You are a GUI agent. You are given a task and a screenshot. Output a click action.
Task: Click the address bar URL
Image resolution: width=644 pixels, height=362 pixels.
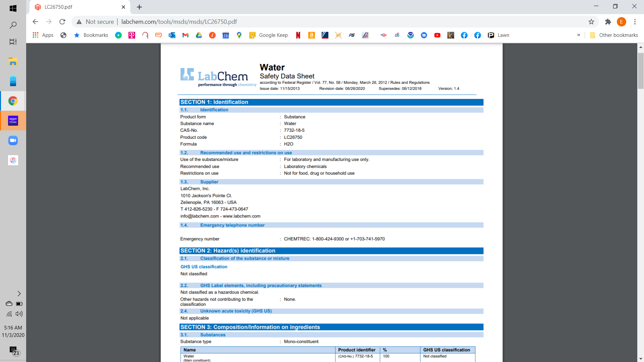(x=179, y=22)
